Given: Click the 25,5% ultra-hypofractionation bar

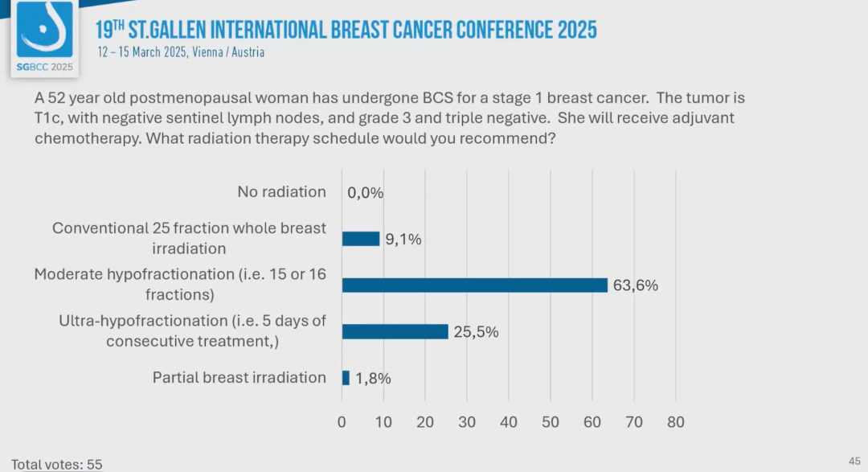Looking at the screenshot, I should pos(395,331).
